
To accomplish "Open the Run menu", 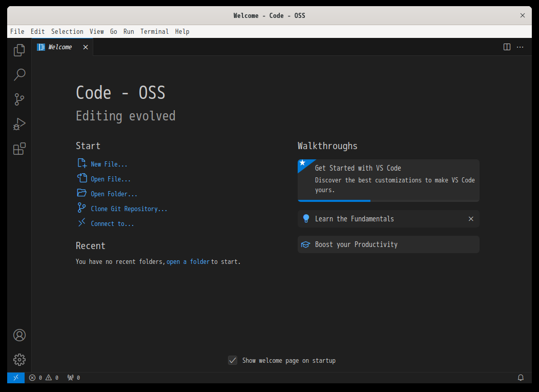I will click(129, 32).
